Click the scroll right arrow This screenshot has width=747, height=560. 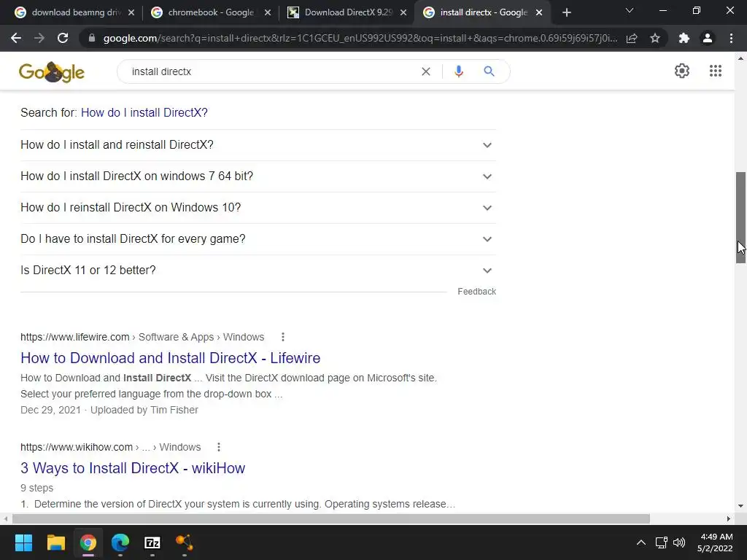tap(729, 518)
